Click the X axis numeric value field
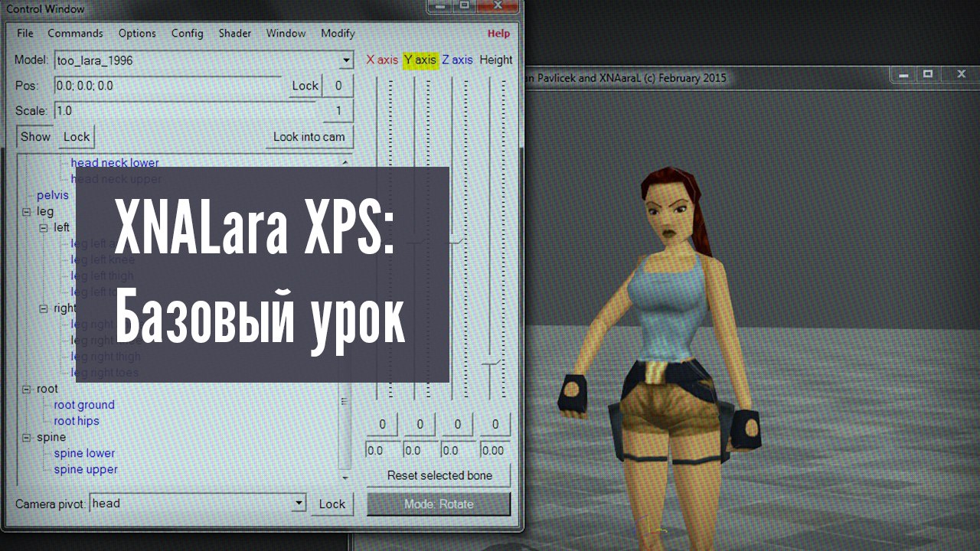 383,451
